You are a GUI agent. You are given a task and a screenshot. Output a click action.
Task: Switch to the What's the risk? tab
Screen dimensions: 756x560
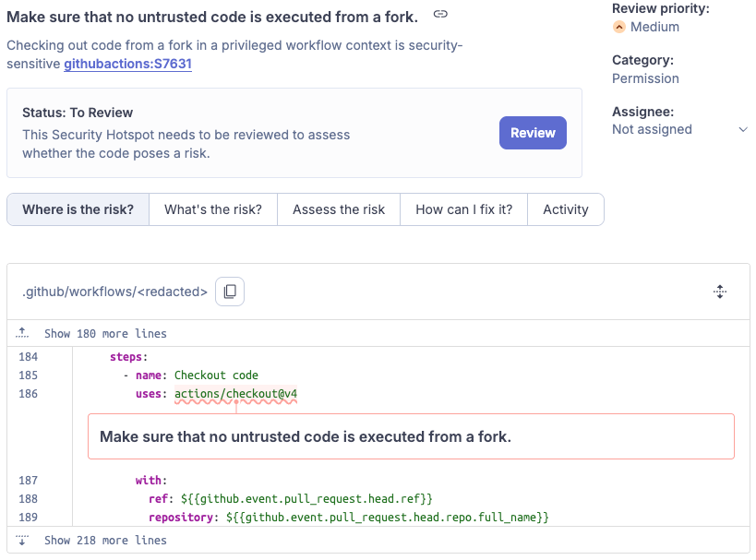(212, 209)
